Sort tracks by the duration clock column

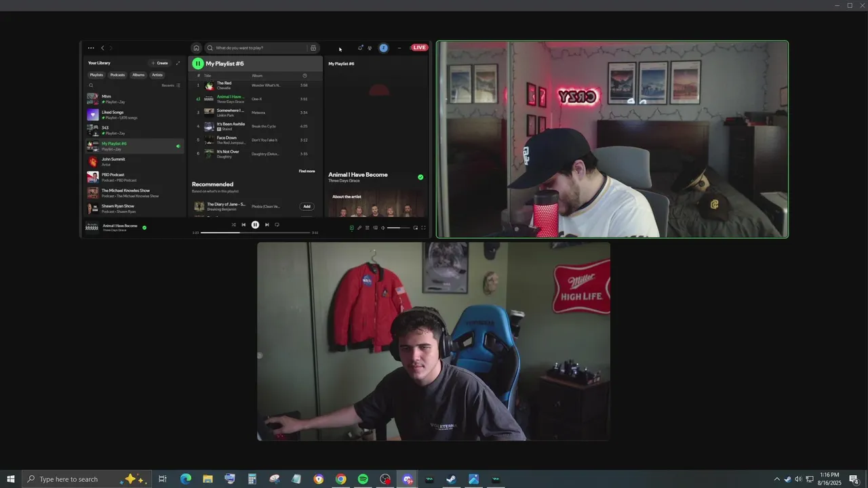304,75
